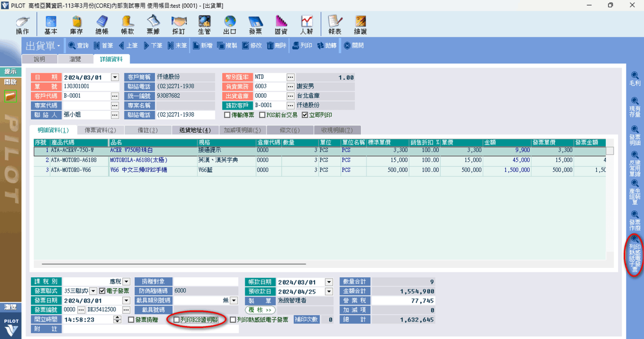Toggle the 電子發票 checkbox

[103, 291]
